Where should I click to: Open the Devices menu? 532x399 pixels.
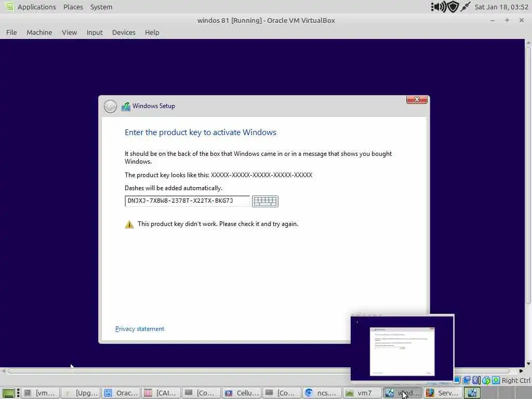point(124,33)
